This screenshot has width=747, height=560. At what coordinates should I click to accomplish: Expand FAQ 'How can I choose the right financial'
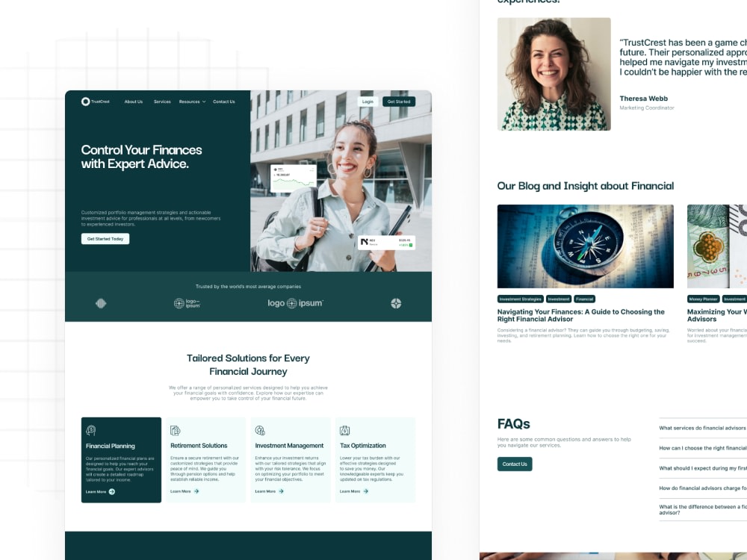[703, 448]
